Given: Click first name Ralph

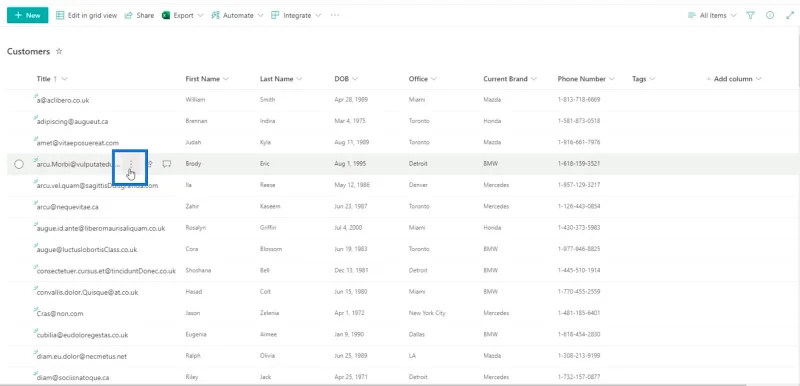Looking at the screenshot, I should click(193, 356).
